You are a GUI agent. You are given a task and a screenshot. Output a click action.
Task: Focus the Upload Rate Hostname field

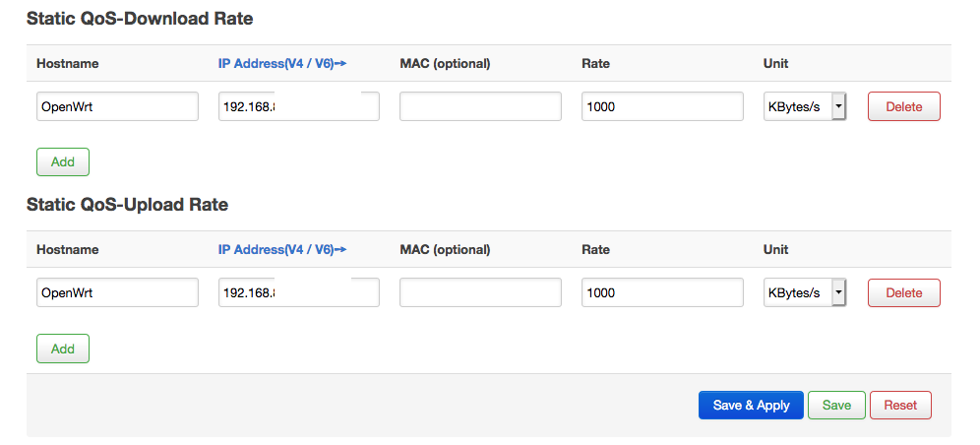click(117, 292)
